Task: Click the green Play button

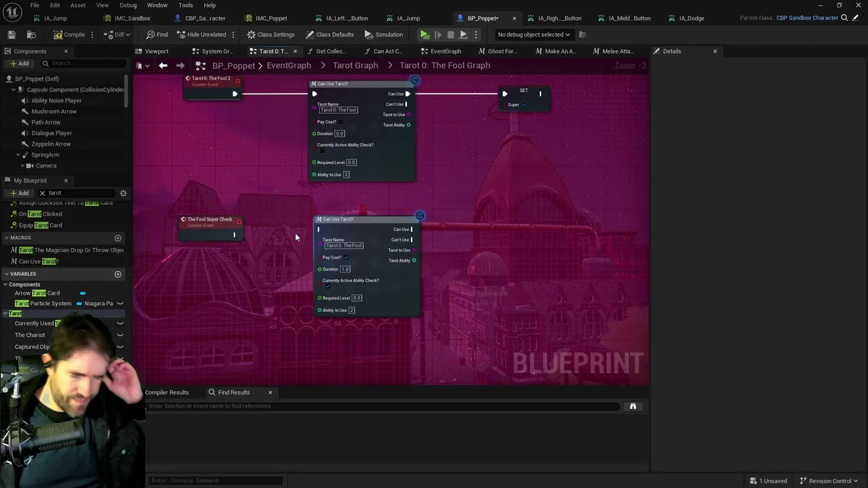Action: (425, 35)
